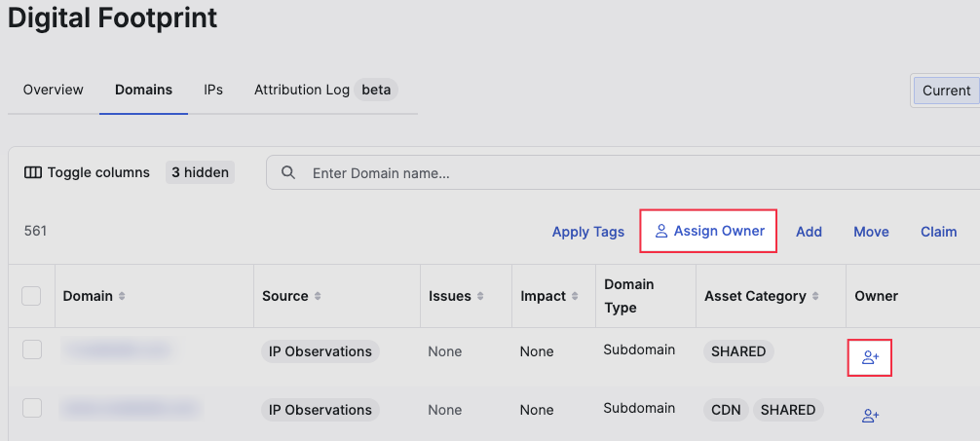The width and height of the screenshot is (980, 441).
Task: Sort by Issues column arrows
Action: [x=480, y=296]
